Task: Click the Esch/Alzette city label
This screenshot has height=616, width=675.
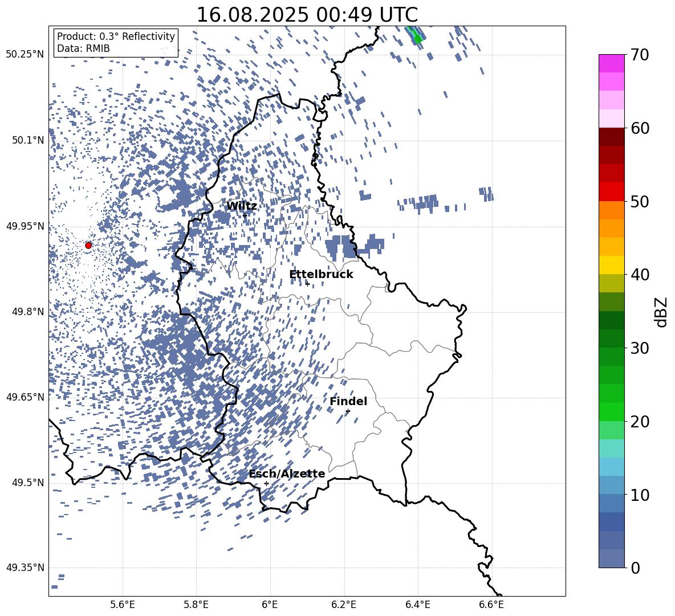Action: point(287,474)
